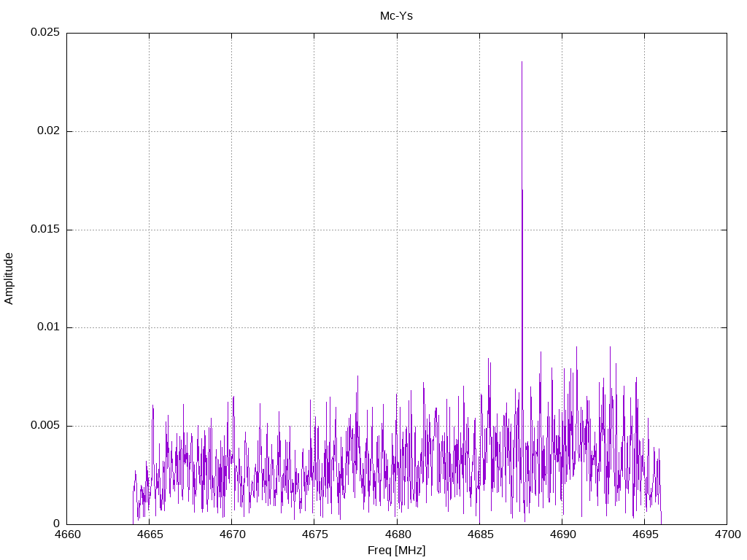Click the 0.01 y-axis tick label
Viewport: 747px width, 560px height.
click(49, 327)
